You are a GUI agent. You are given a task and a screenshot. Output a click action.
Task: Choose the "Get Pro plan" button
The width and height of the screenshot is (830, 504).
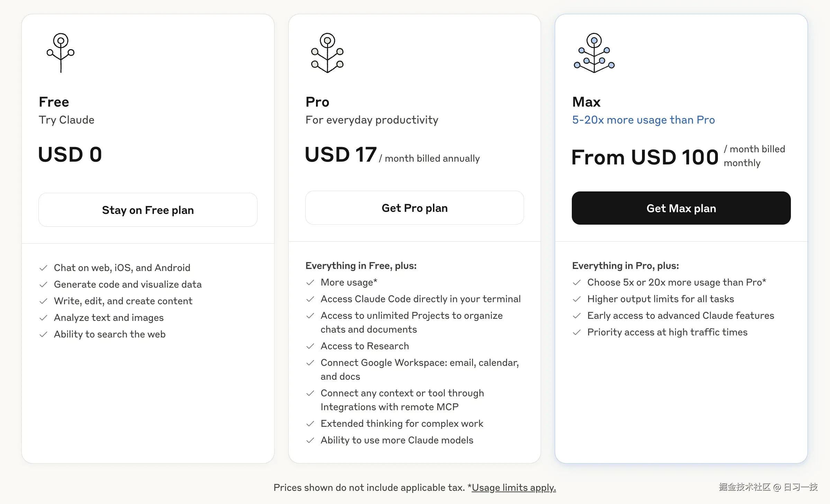coord(414,208)
